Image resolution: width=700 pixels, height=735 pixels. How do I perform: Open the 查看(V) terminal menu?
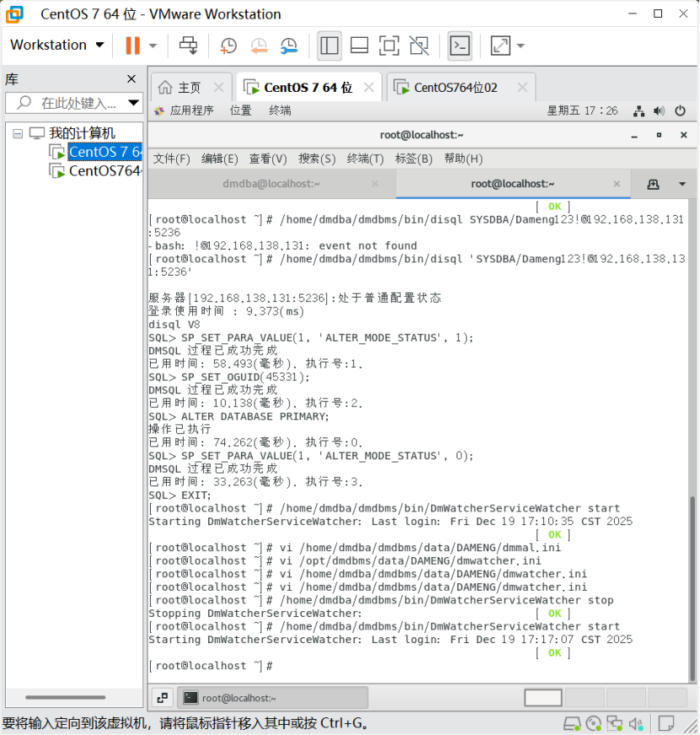point(268,159)
